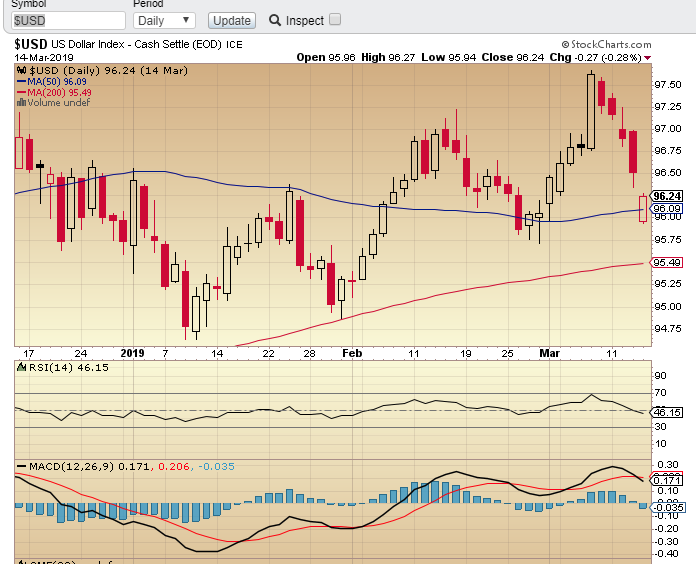The image size is (696, 564).
Task: Click the RSI(14) 46.15 label
Action: pyautogui.click(x=69, y=367)
